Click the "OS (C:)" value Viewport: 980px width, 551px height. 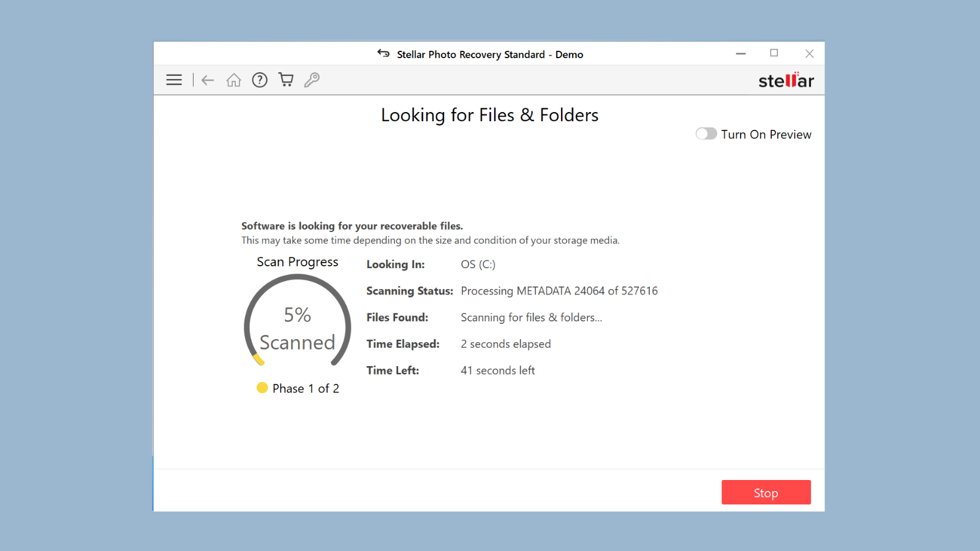(478, 264)
